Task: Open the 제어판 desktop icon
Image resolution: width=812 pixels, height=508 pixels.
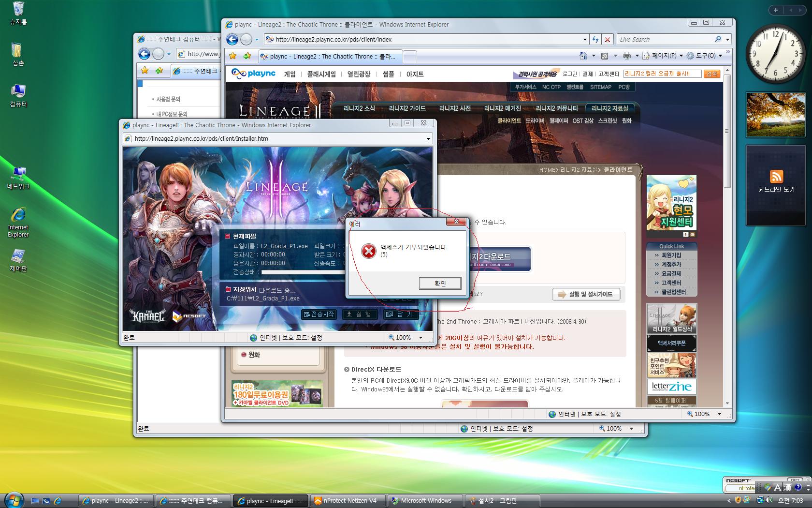Action: pos(18,260)
